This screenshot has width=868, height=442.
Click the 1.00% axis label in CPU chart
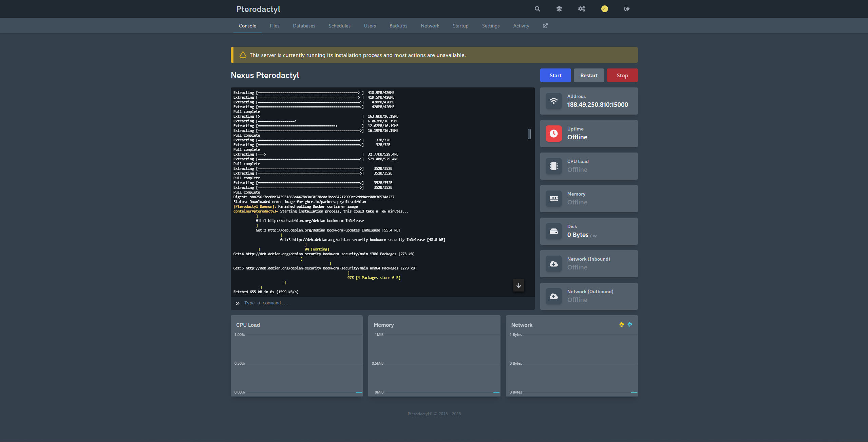tap(240, 335)
